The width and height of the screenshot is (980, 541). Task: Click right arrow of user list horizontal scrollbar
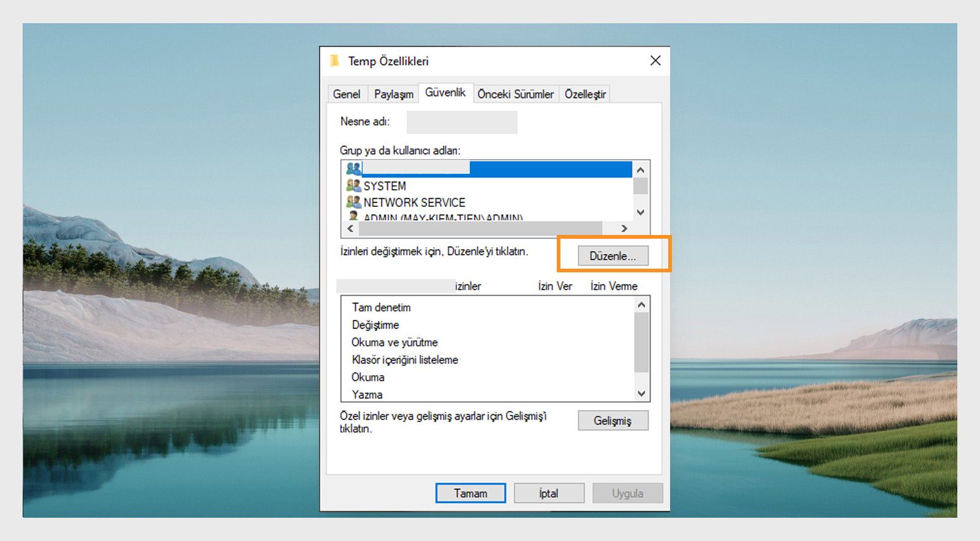click(x=624, y=228)
